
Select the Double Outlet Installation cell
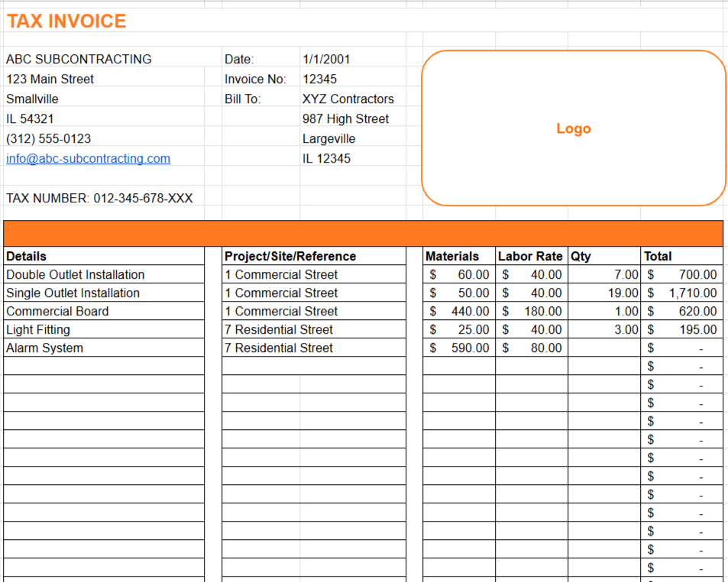point(104,274)
